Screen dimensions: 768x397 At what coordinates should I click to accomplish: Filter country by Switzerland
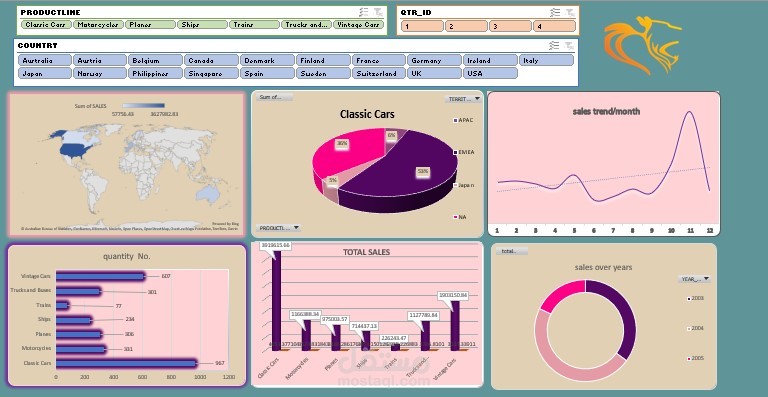click(379, 73)
